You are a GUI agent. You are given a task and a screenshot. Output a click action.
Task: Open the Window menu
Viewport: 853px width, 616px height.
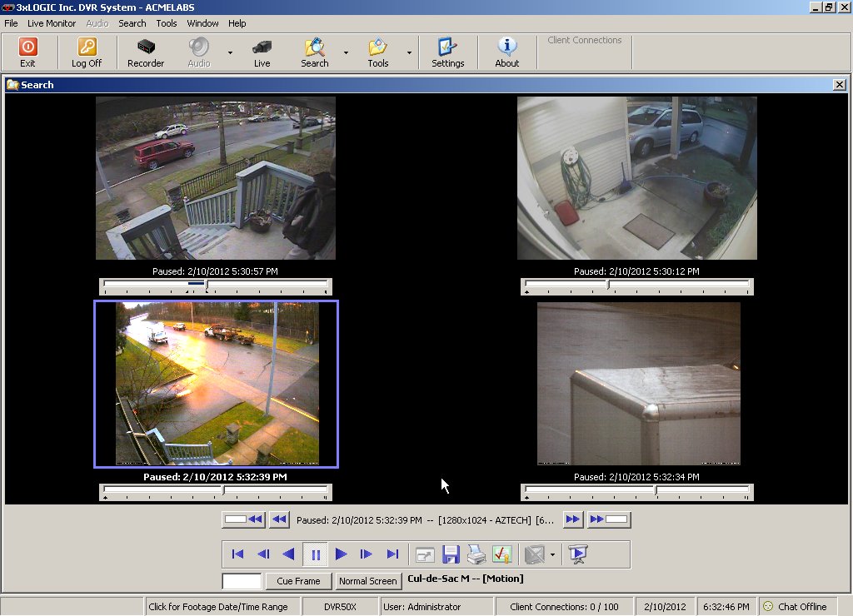click(x=203, y=23)
